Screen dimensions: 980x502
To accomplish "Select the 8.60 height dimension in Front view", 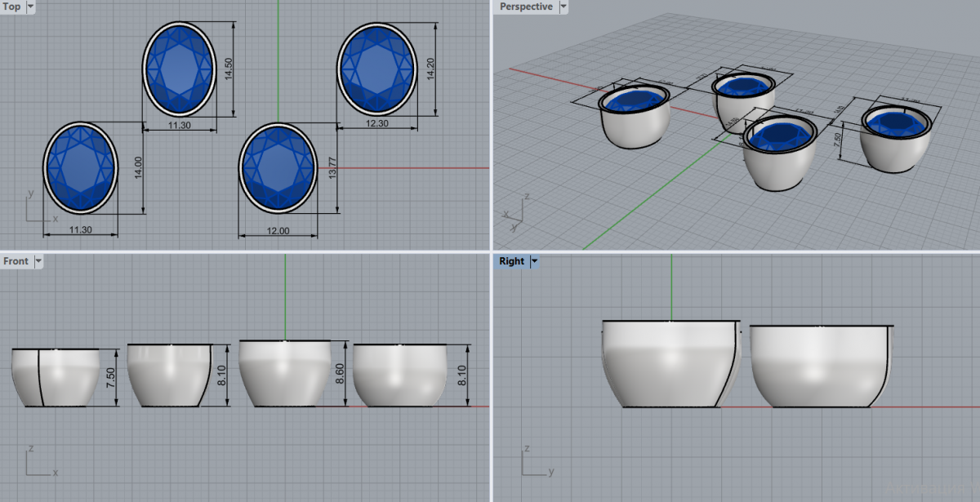I will tap(341, 375).
